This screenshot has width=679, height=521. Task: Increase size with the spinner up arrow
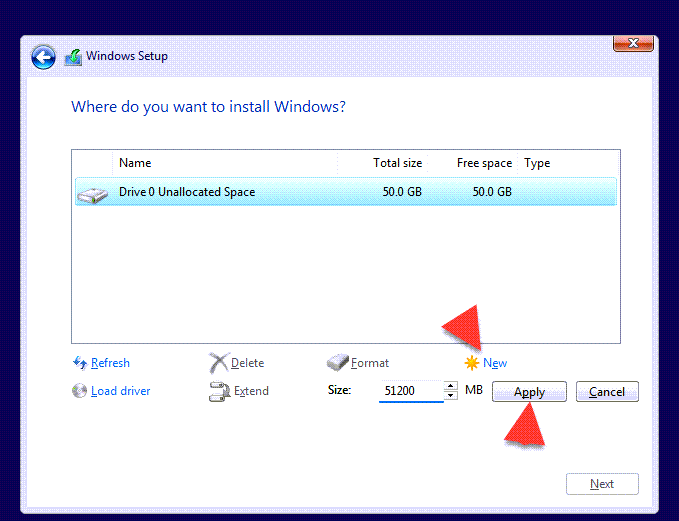coord(450,386)
